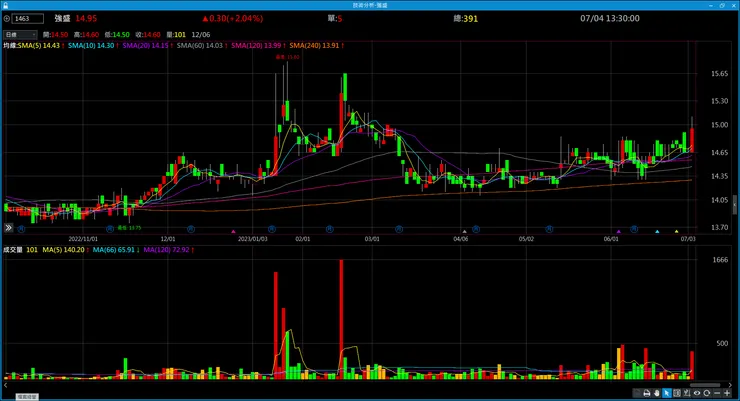Click the last price 14.95
Image resolution: width=740 pixels, height=401 pixels.
point(86,18)
